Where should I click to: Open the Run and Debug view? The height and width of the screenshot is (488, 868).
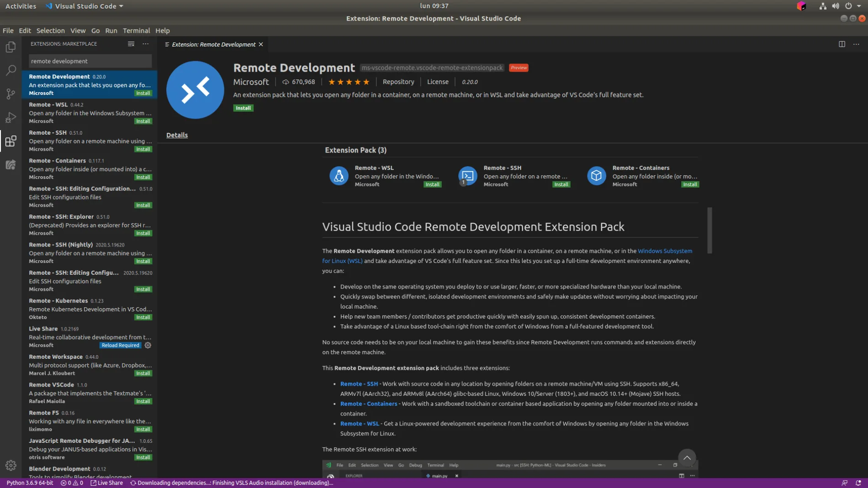coord(11,117)
